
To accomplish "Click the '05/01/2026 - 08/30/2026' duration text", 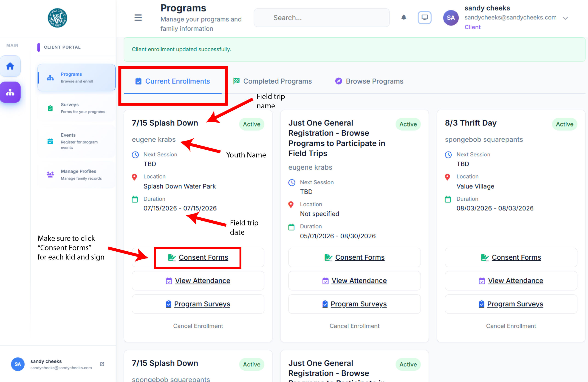I will (x=338, y=236).
